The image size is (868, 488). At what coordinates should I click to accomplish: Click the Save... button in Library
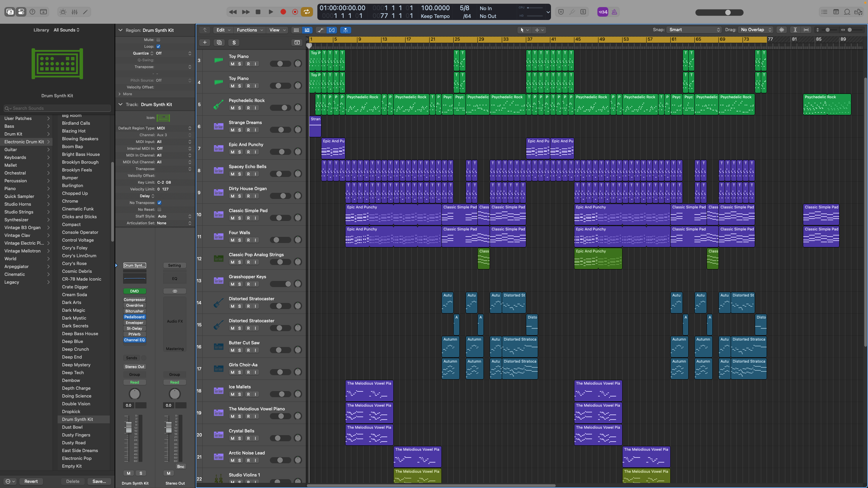[99, 481]
